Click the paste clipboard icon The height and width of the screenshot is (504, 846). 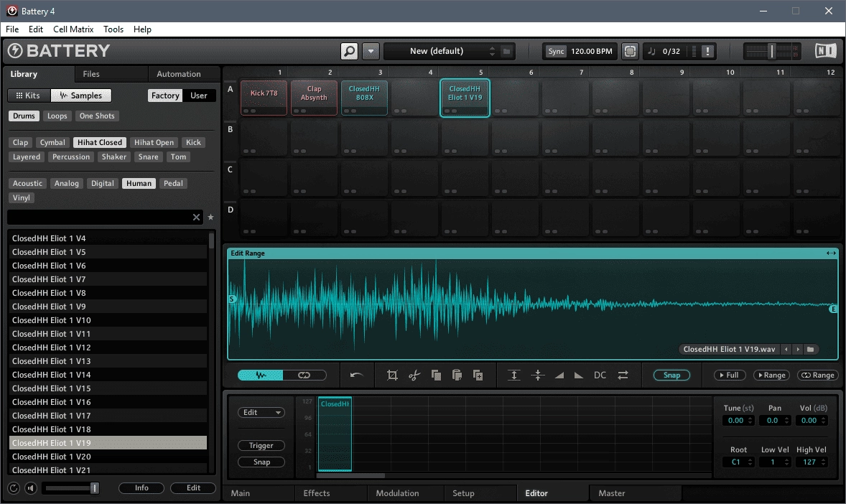(457, 375)
